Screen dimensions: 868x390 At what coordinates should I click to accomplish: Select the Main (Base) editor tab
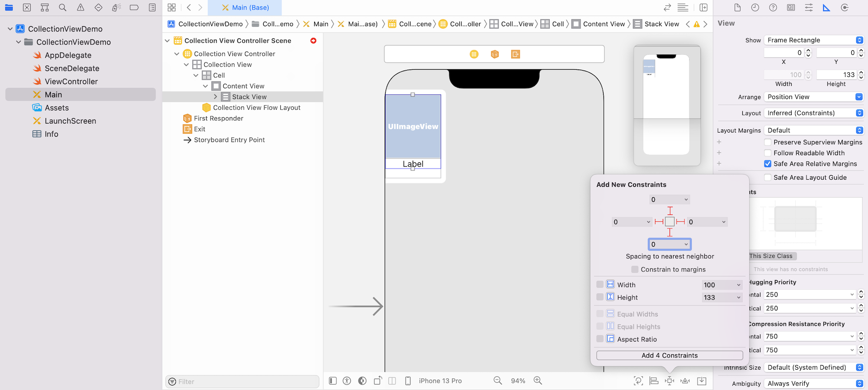pos(245,8)
